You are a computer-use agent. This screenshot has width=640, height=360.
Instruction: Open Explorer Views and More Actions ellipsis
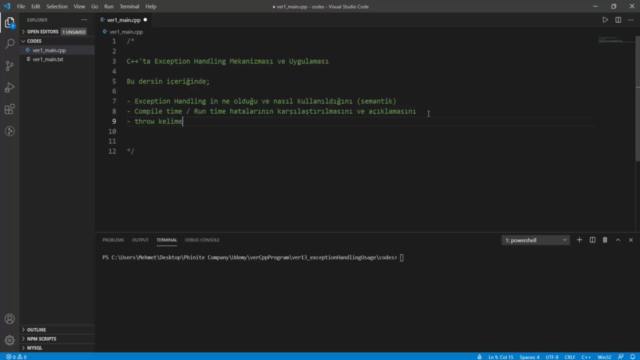pyautogui.click(x=84, y=20)
